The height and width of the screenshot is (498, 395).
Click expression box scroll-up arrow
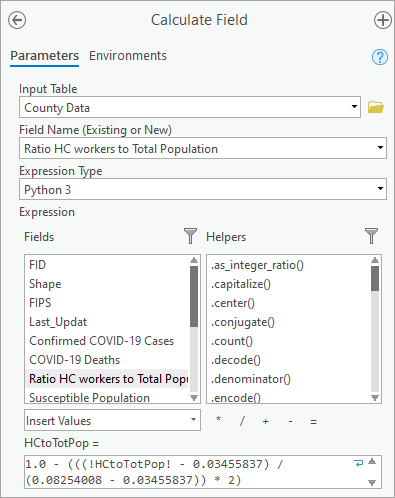372,462
